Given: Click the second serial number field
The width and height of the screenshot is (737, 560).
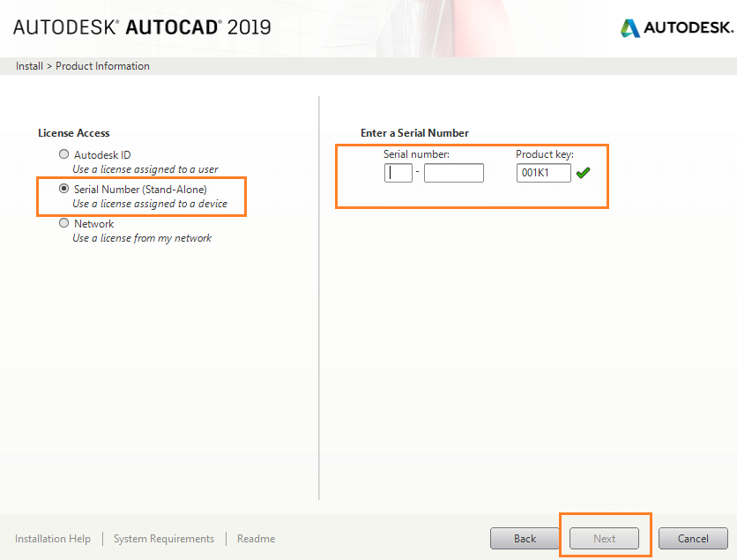Looking at the screenshot, I should pos(454,173).
